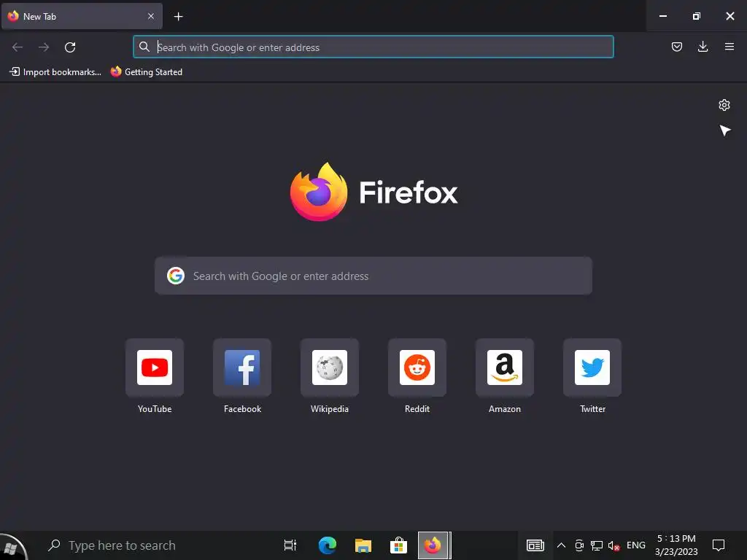The height and width of the screenshot is (560, 747).
Task: Open the clock showing 5:13 PM
Action: click(x=676, y=545)
